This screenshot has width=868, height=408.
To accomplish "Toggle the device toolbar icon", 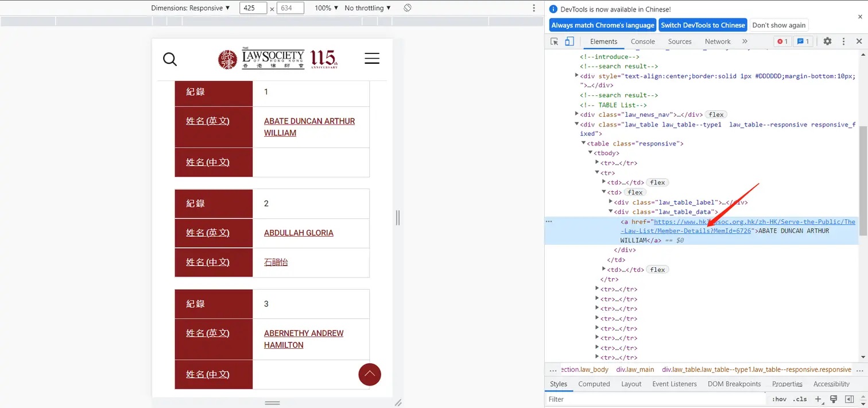I will [x=569, y=41].
